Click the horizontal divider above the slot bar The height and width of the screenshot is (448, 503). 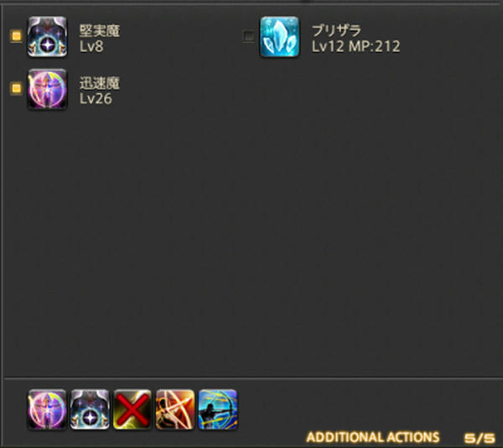[x=253, y=378]
